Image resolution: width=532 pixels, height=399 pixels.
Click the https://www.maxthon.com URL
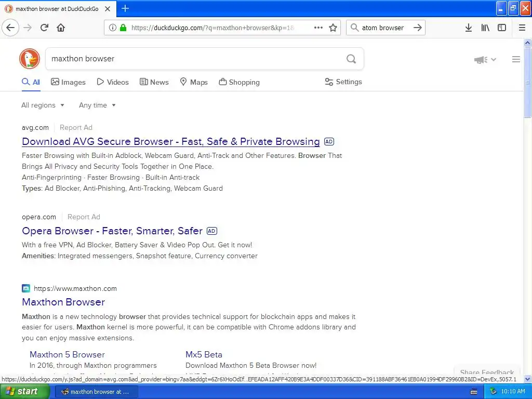pyautogui.click(x=75, y=289)
